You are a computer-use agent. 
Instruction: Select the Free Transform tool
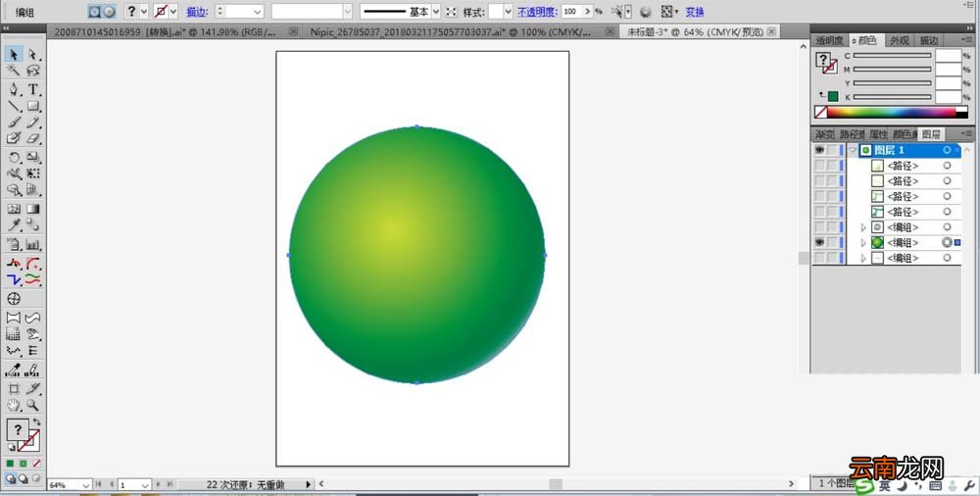pos(33,174)
